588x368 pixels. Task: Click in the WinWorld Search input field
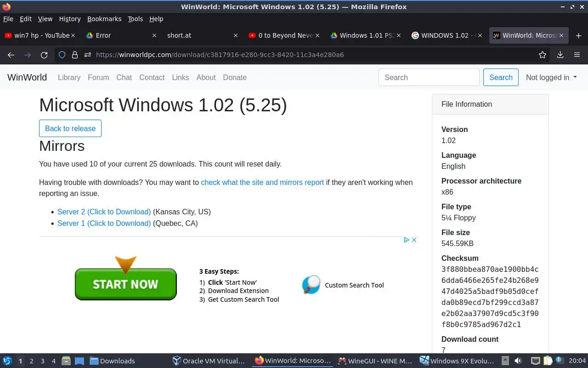point(429,77)
